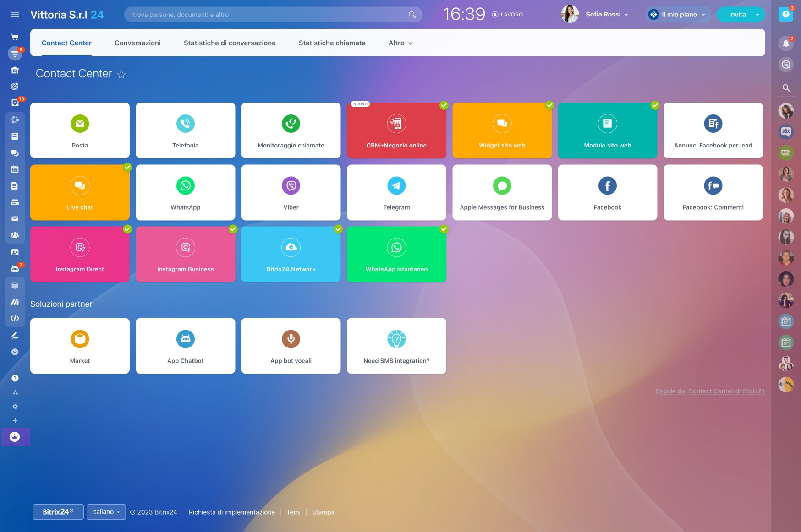Screen dimensions: 801x532
Task: Open the Telefonia phone icon
Action: pyautogui.click(x=186, y=124)
